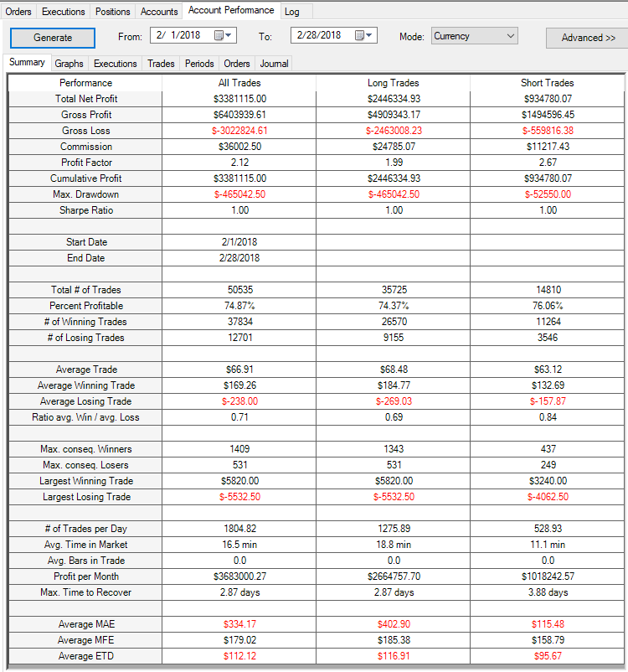The width and height of the screenshot is (628, 672).
Task: Click Profit per Month value $3683000.27
Action: coord(239,576)
